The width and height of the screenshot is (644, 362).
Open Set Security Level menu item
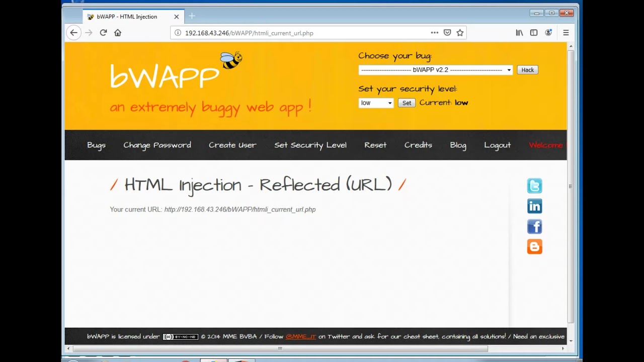point(310,145)
